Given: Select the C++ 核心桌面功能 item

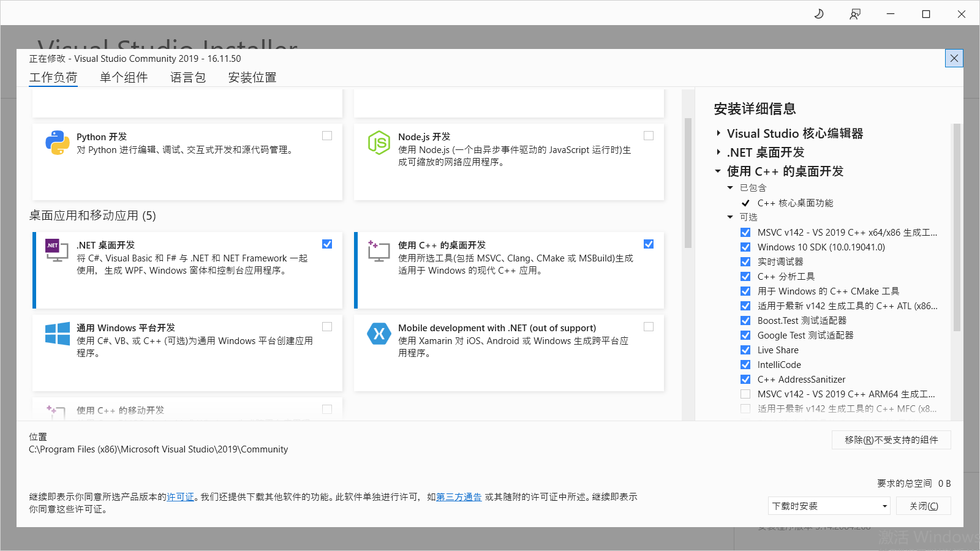Looking at the screenshot, I should coord(795,203).
